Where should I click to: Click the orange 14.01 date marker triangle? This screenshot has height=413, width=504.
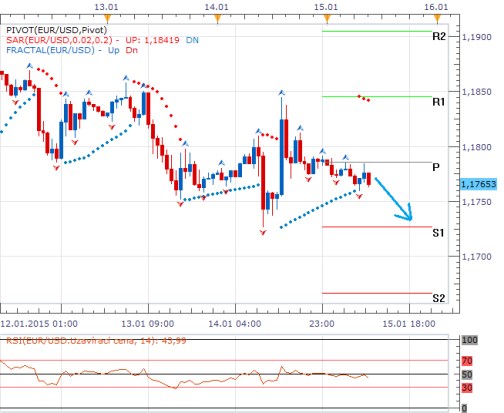(x=217, y=18)
